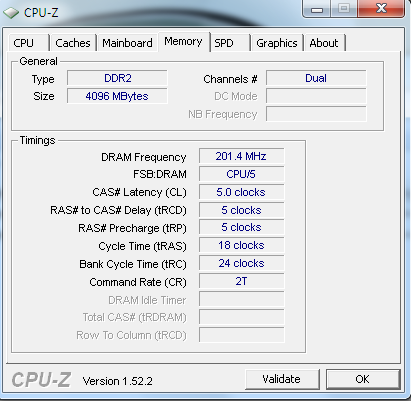Click the DRAM Frequency label
411x401 pixels.
click(144, 157)
